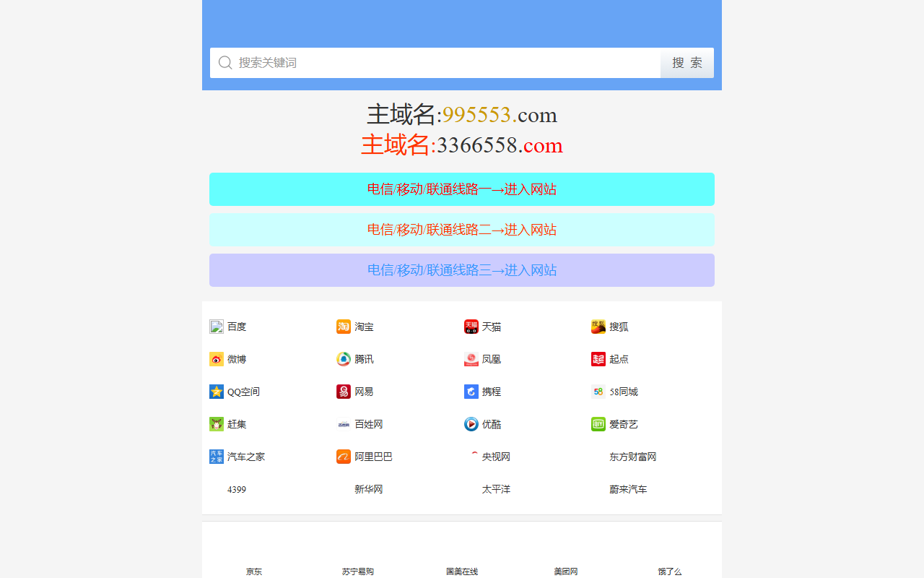Click the 央视网 red arc icon
Viewport: 924px width, 578px height.
tap(471, 457)
